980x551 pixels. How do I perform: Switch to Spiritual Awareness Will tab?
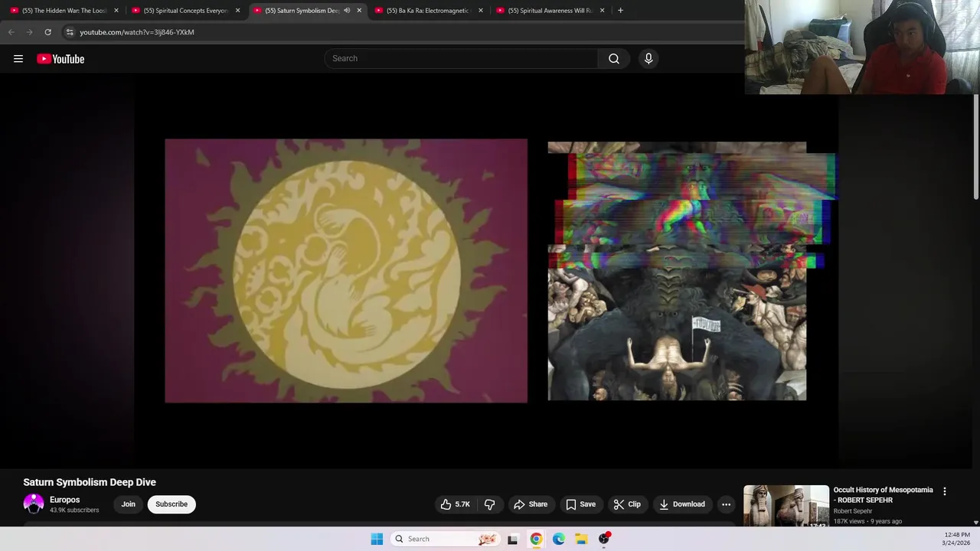coord(550,11)
